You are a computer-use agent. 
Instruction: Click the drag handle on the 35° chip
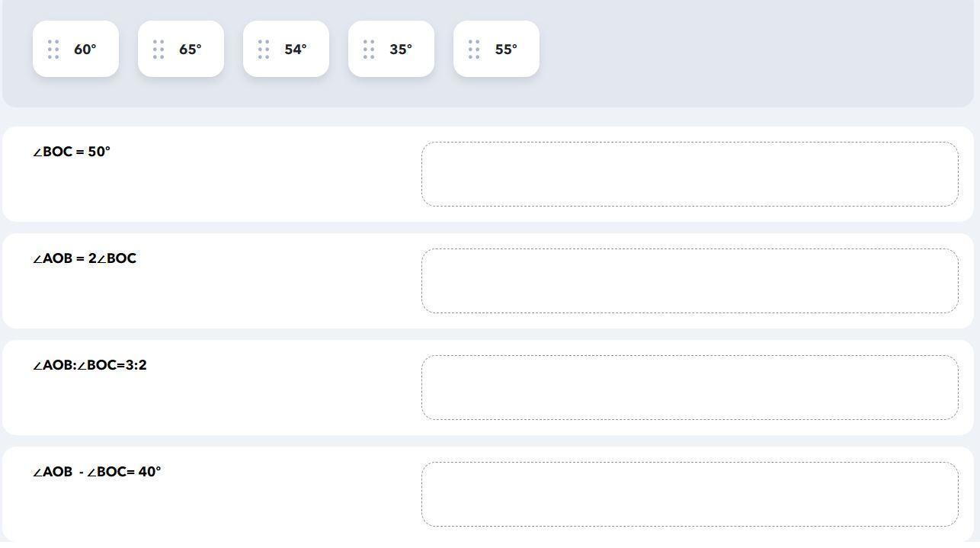369,50
